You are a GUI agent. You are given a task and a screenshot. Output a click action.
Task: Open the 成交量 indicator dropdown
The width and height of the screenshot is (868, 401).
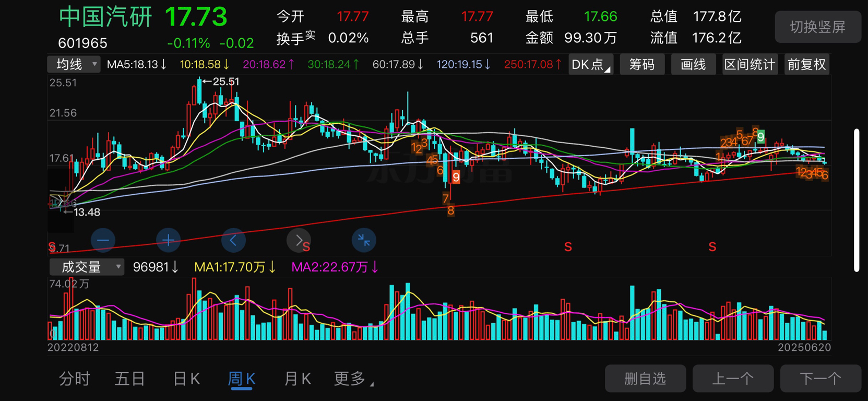87,267
